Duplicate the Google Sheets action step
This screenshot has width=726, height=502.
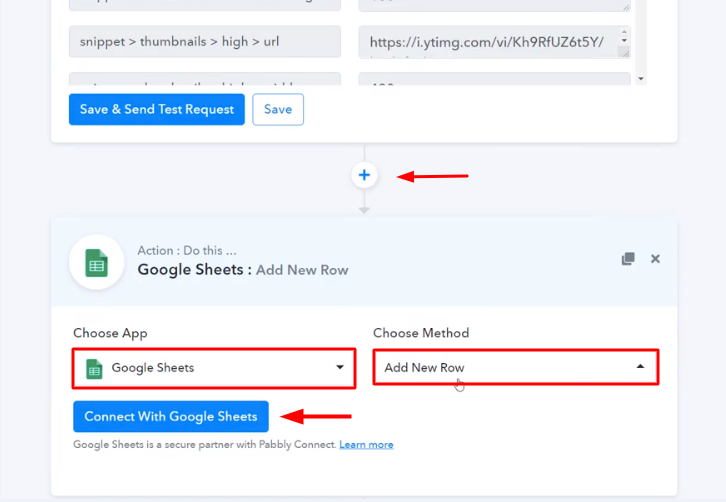pos(628,258)
